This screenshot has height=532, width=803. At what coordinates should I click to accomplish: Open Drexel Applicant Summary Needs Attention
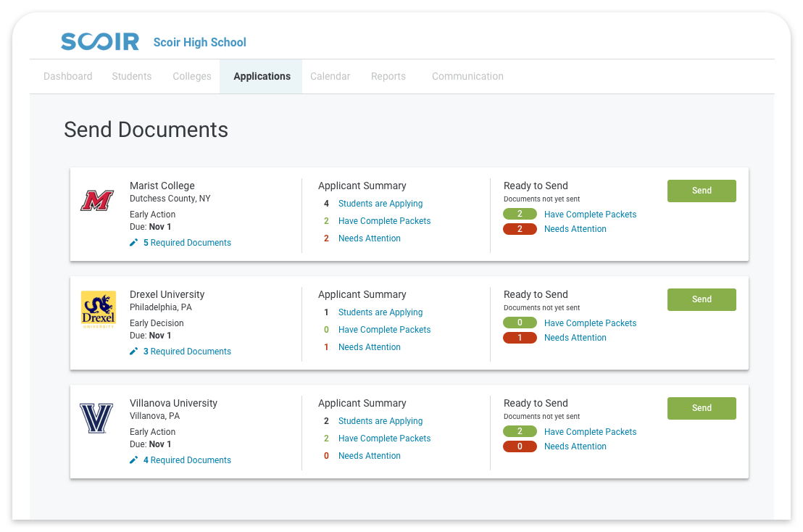click(370, 346)
